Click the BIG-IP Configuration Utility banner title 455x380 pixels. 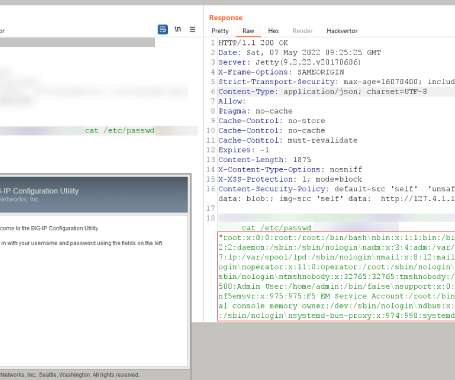(39, 191)
